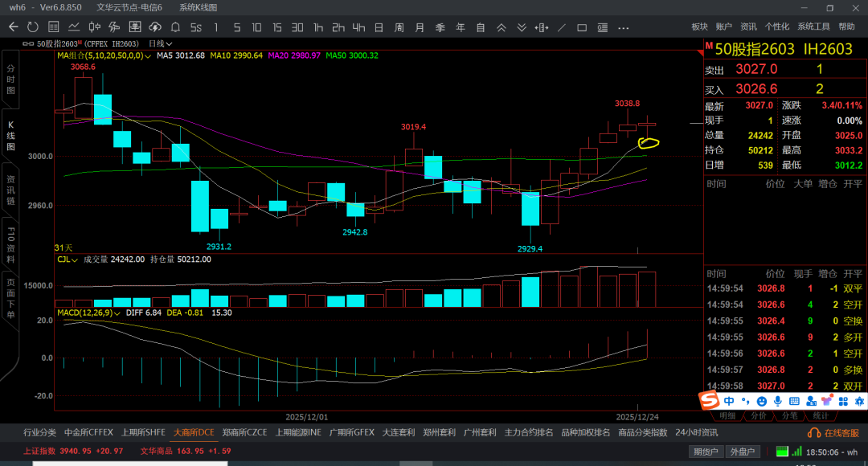Viewport: 868px width, 466px height.
Task: Switch to the F10资料 side tab
Action: tap(10, 245)
